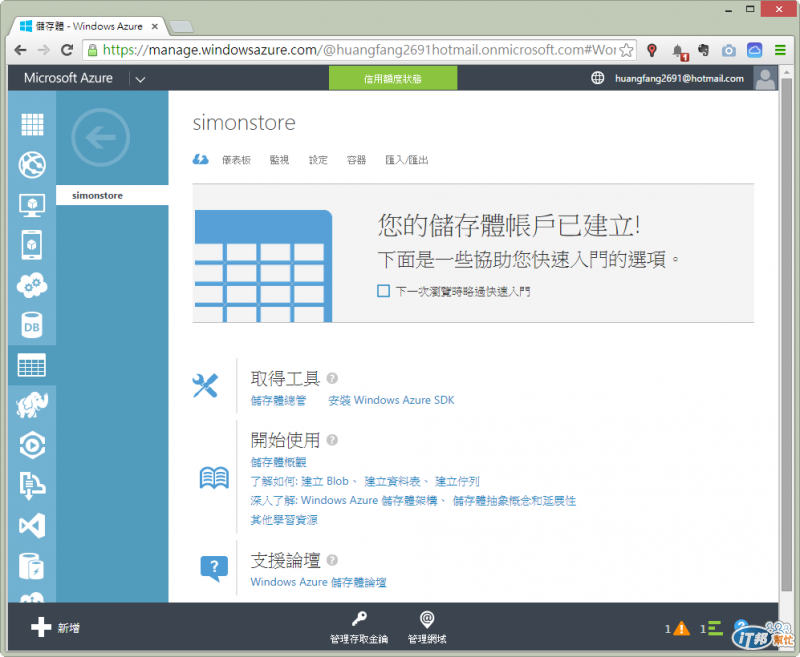Open the green operations list indicator
Image resolution: width=800 pixels, height=657 pixels.
pyautogui.click(x=715, y=628)
